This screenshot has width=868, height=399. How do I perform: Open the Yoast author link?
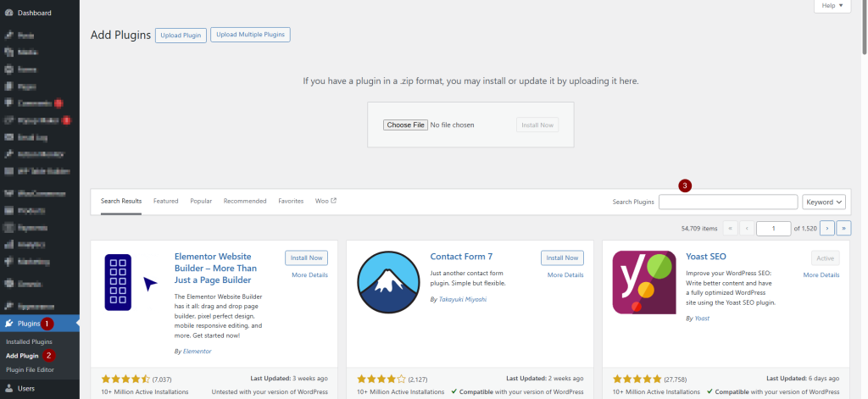[x=702, y=319]
